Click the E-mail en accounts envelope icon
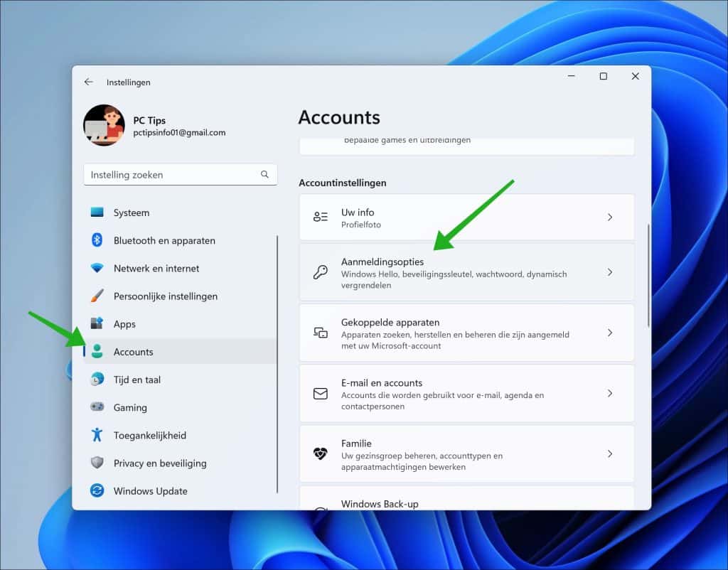728x570 pixels. point(321,394)
